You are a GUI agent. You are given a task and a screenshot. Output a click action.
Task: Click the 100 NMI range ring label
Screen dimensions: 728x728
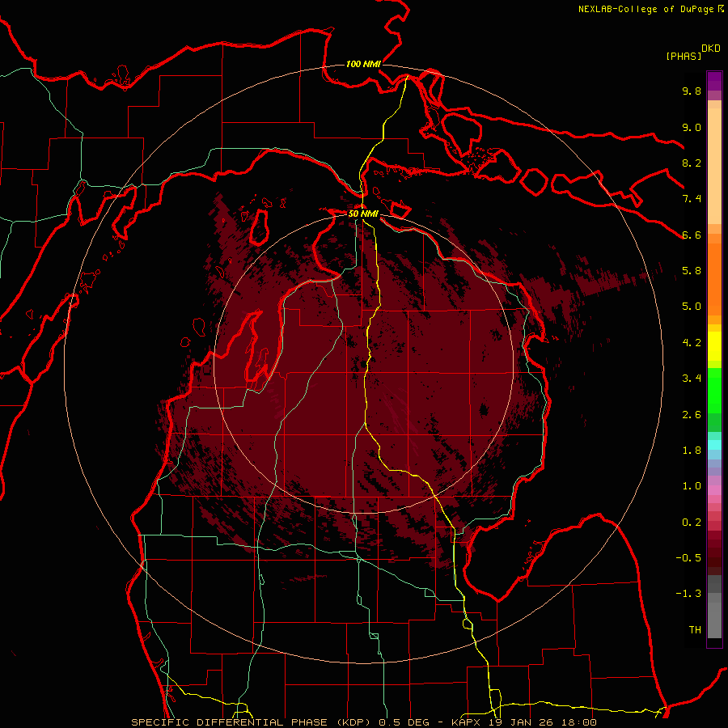pyautogui.click(x=363, y=64)
